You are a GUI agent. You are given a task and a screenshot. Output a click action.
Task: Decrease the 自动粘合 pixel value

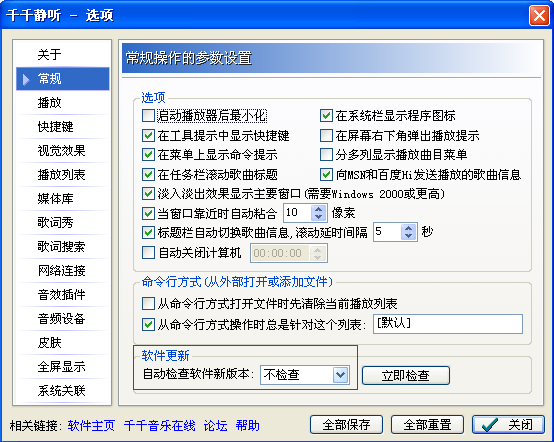(318, 217)
